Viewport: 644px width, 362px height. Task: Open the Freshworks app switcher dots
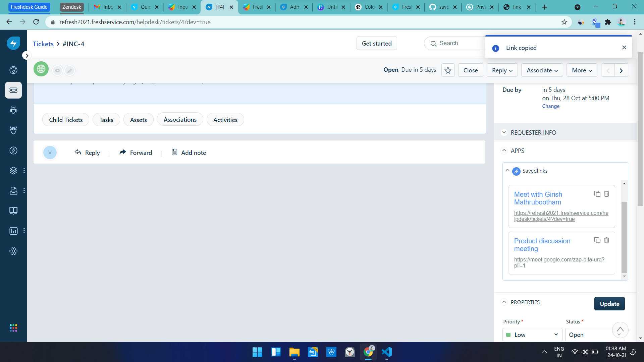pos(13,328)
